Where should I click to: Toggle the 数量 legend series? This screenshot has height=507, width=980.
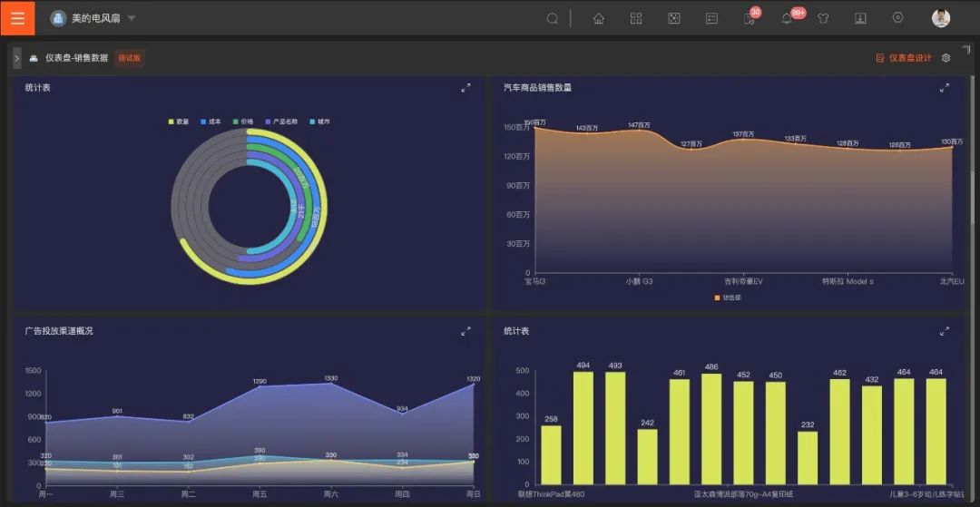click(x=179, y=122)
